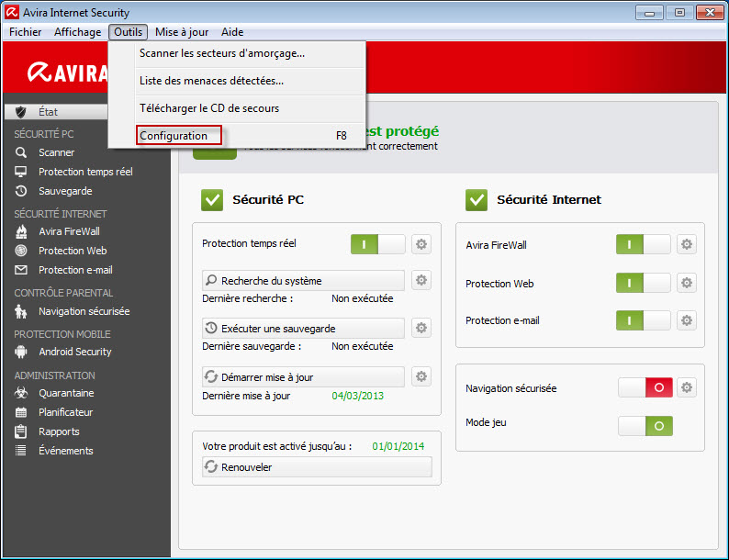Open Rapports in sidebar
Image resolution: width=729 pixels, height=560 pixels.
pos(59,431)
